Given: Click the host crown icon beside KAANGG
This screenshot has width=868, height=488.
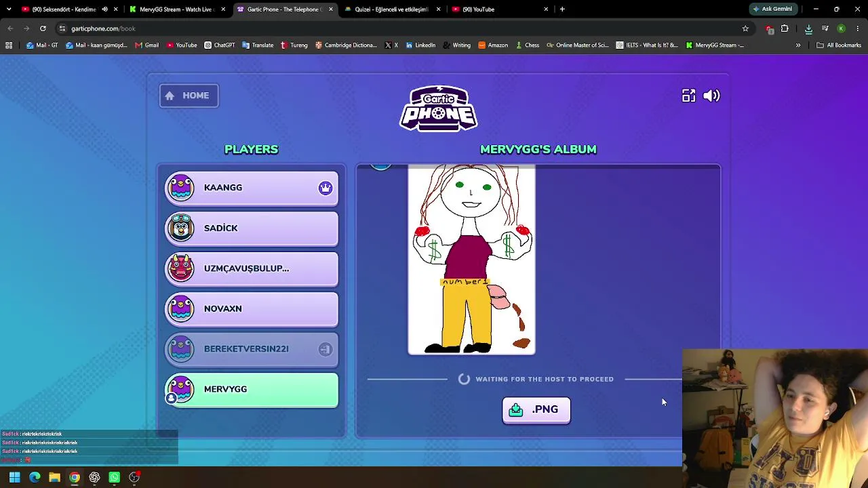Looking at the screenshot, I should point(325,188).
